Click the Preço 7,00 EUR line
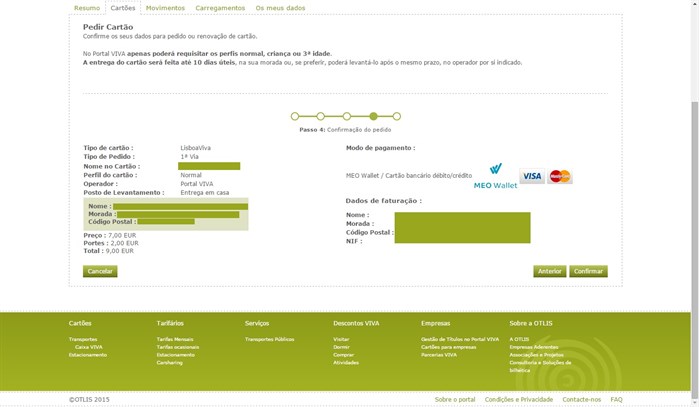The height and width of the screenshot is (407, 699). click(x=110, y=235)
